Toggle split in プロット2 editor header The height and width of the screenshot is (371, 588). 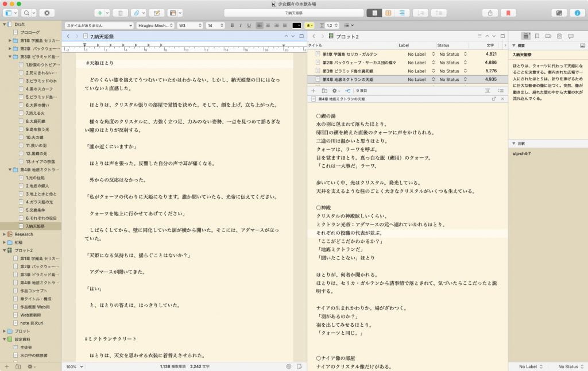pyautogui.click(x=502, y=36)
